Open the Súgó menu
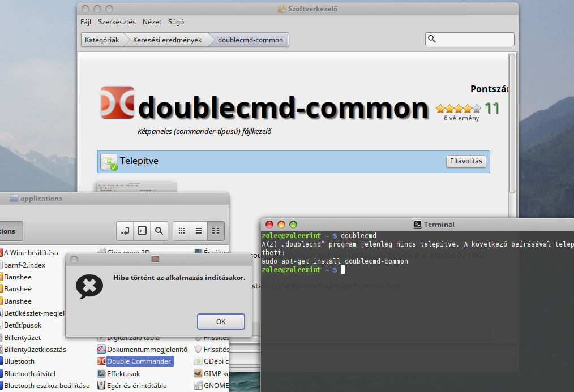The height and width of the screenshot is (392, 574). click(x=176, y=22)
